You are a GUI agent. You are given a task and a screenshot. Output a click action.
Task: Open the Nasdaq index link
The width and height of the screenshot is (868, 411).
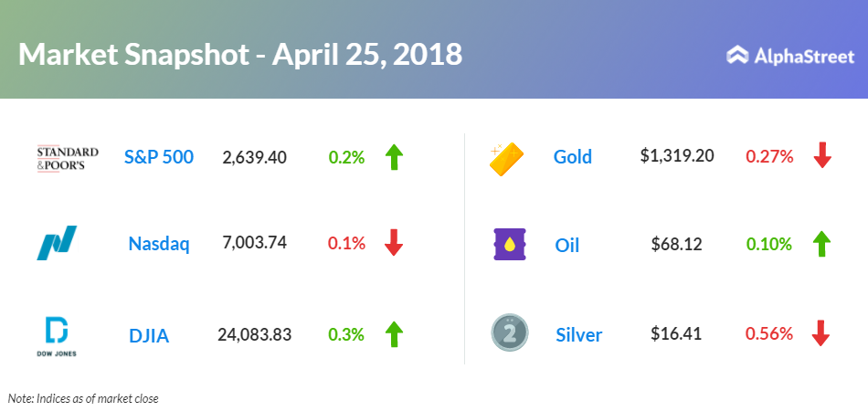pyautogui.click(x=159, y=245)
